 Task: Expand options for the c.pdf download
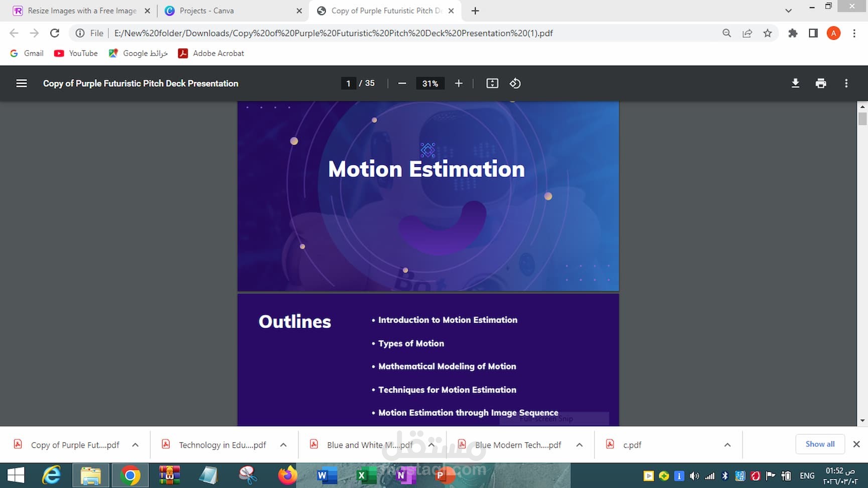pos(728,445)
